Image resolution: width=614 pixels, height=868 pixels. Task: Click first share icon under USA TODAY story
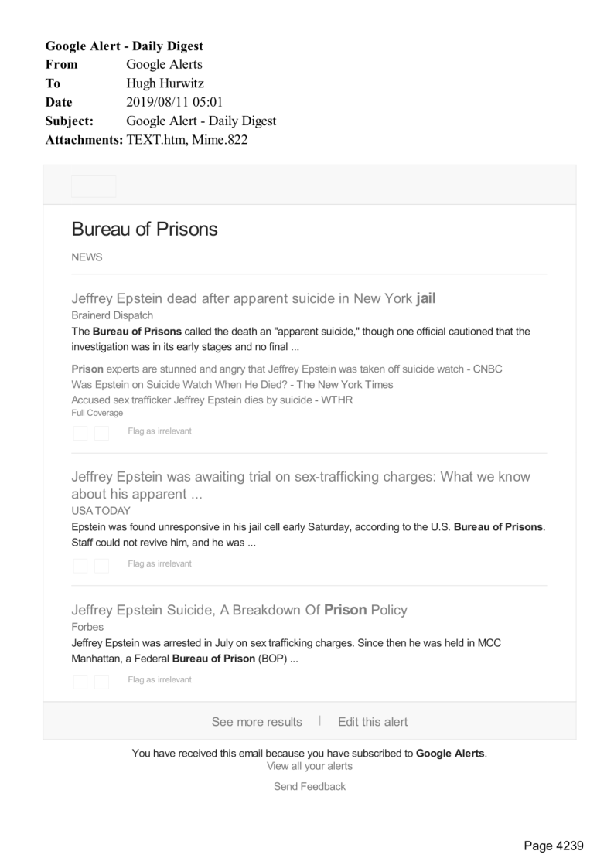(x=80, y=565)
